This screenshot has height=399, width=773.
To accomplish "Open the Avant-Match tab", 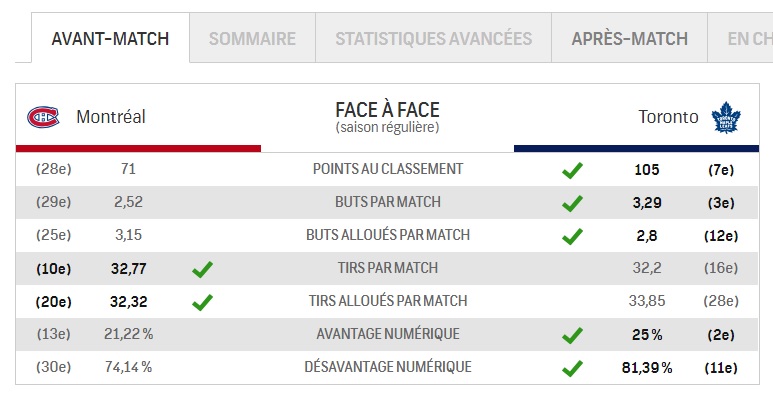I will click(110, 38).
